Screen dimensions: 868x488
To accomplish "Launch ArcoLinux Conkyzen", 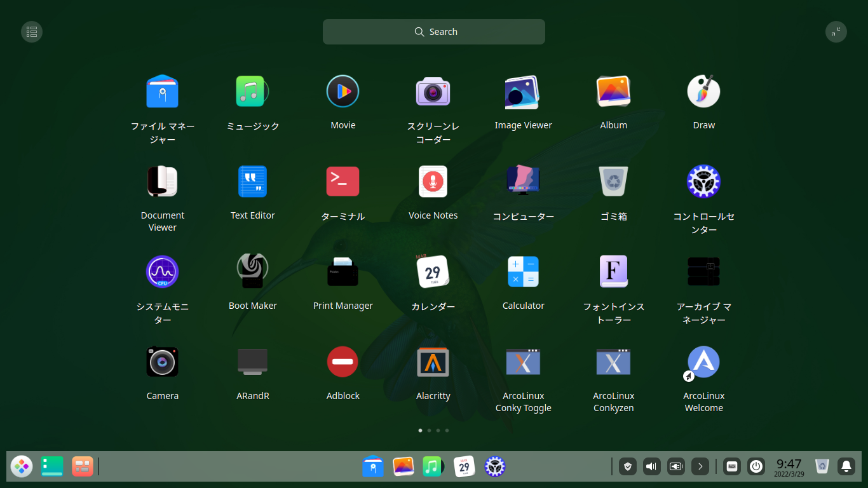I will [x=614, y=363].
